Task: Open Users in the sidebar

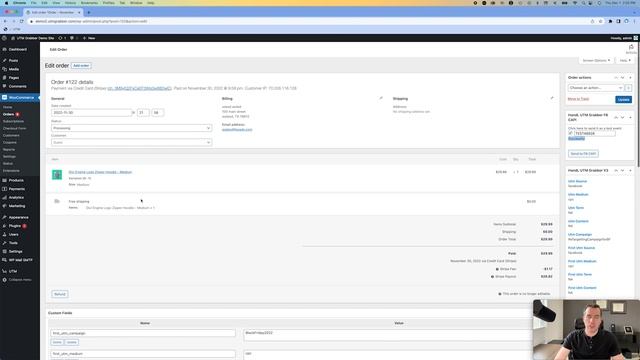Action: (x=13, y=234)
